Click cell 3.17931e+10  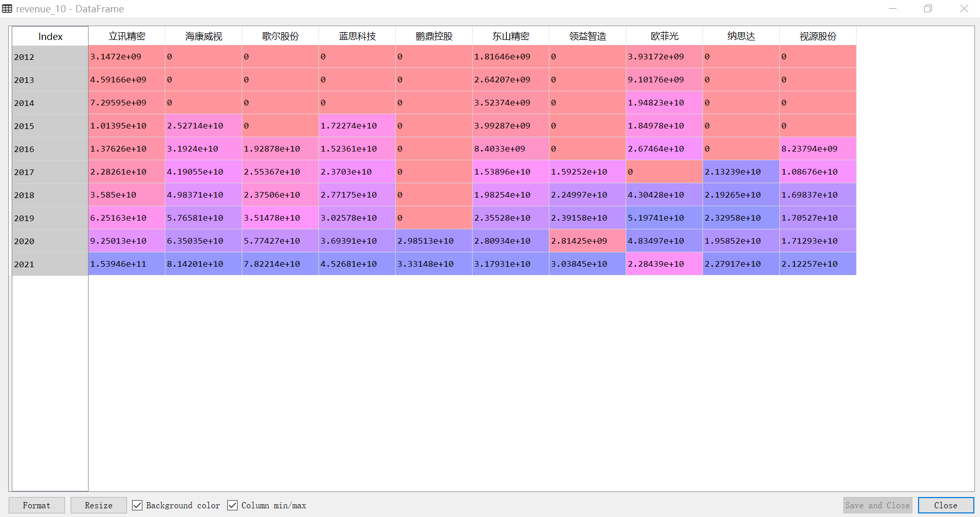tap(511, 264)
